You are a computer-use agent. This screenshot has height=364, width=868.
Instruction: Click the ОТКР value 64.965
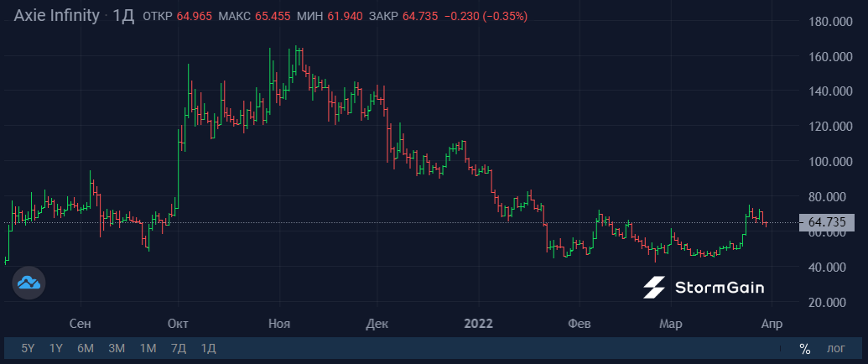click(x=195, y=17)
